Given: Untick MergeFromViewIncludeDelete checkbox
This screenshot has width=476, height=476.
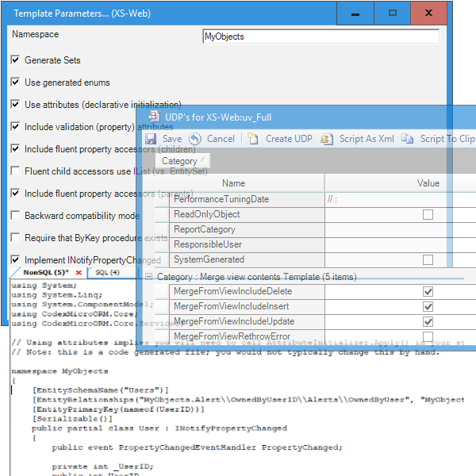Looking at the screenshot, I should coord(428,292).
